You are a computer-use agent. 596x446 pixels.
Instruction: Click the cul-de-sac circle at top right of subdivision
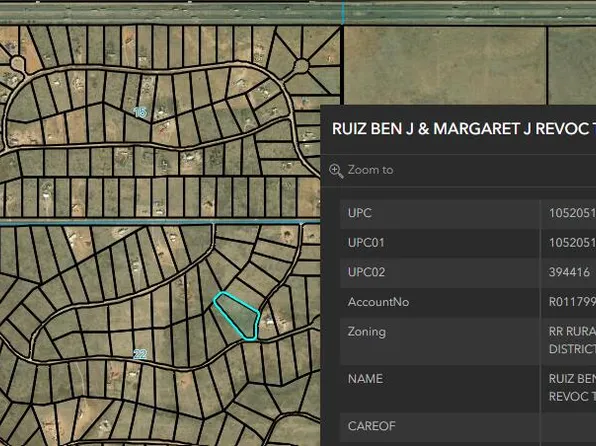pos(301,67)
